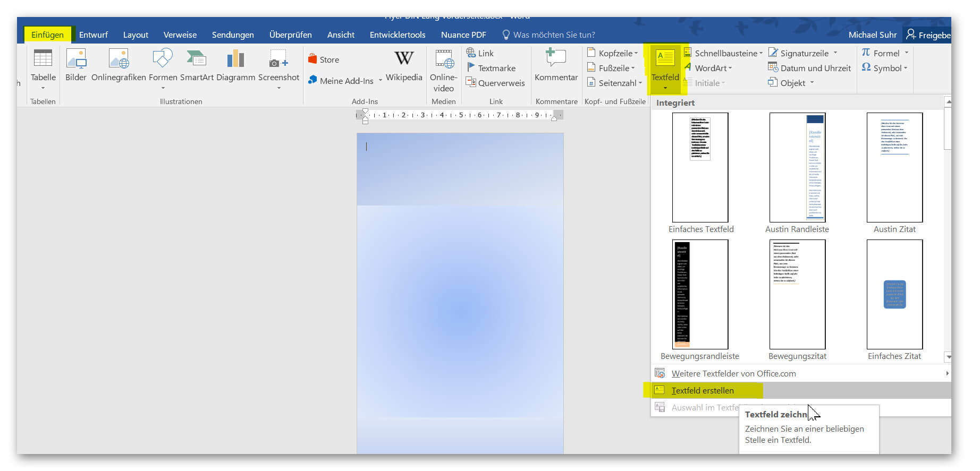The width and height of the screenshot is (980, 471).
Task: Expand the Schnellbausteine quick parts menu
Action: pyautogui.click(x=723, y=53)
